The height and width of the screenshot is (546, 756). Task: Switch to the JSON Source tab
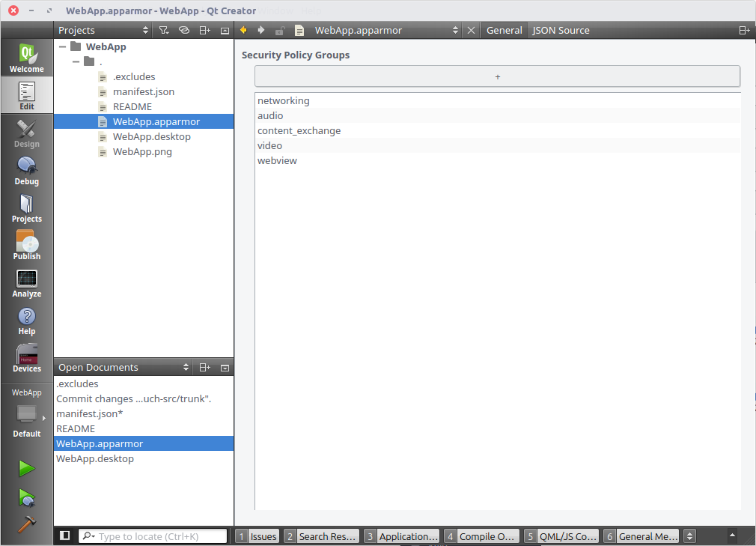coord(561,31)
